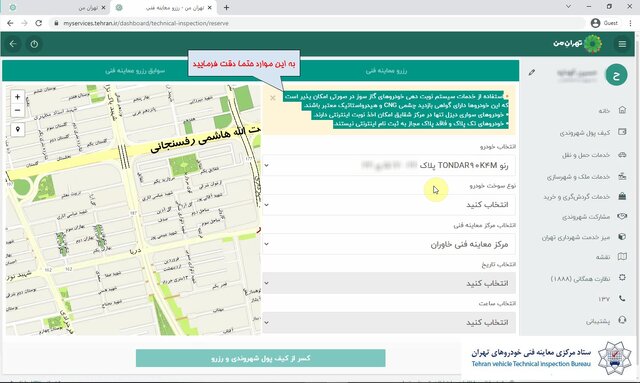The image size is (640, 383).
Task: Open خانه in the sidebar
Action: pyautogui.click(x=604, y=111)
